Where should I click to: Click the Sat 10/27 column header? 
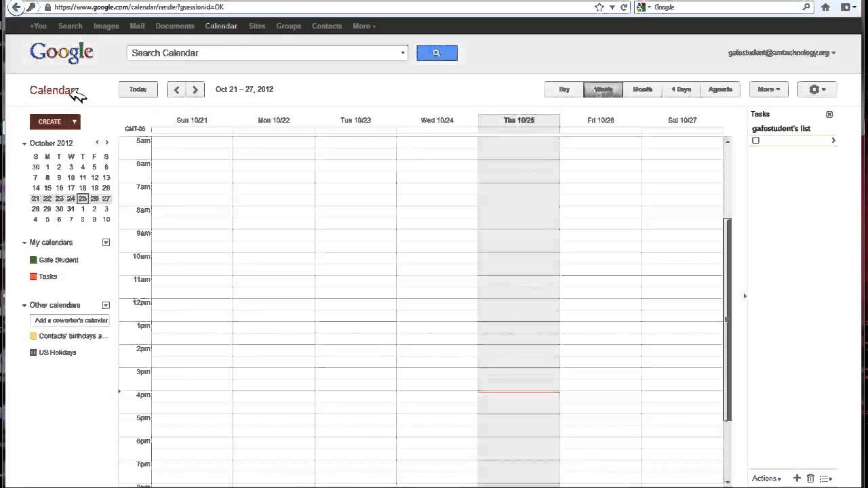[x=682, y=120]
